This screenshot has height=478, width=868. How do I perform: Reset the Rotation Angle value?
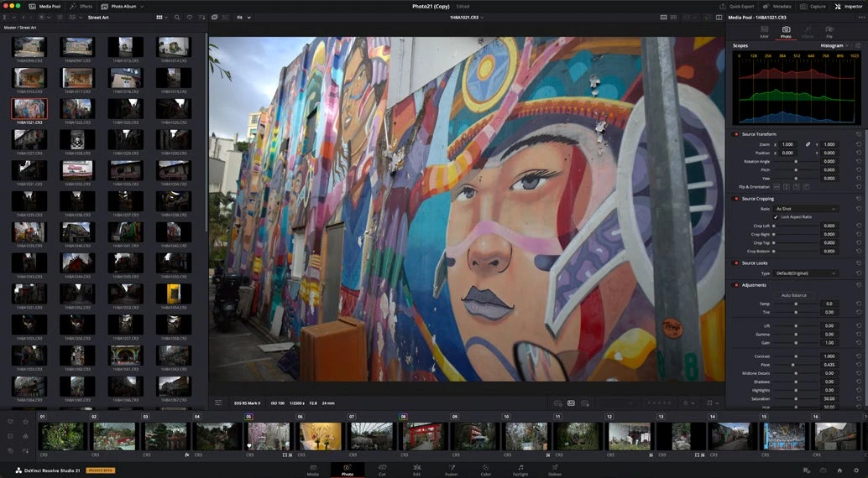tap(859, 162)
